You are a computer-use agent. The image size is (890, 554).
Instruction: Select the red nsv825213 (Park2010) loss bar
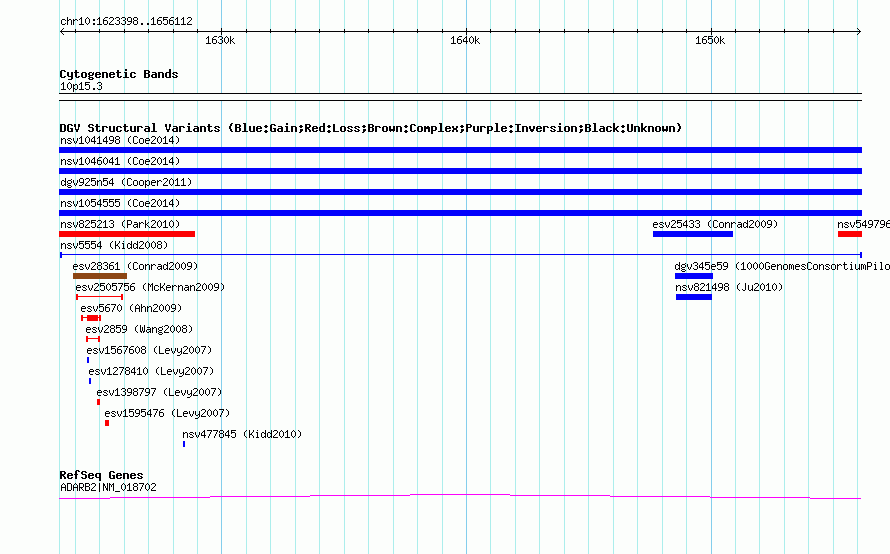tap(127, 234)
